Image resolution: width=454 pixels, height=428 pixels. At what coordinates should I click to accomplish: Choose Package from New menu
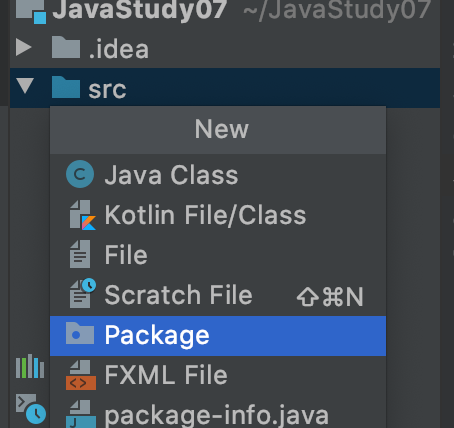218,336
